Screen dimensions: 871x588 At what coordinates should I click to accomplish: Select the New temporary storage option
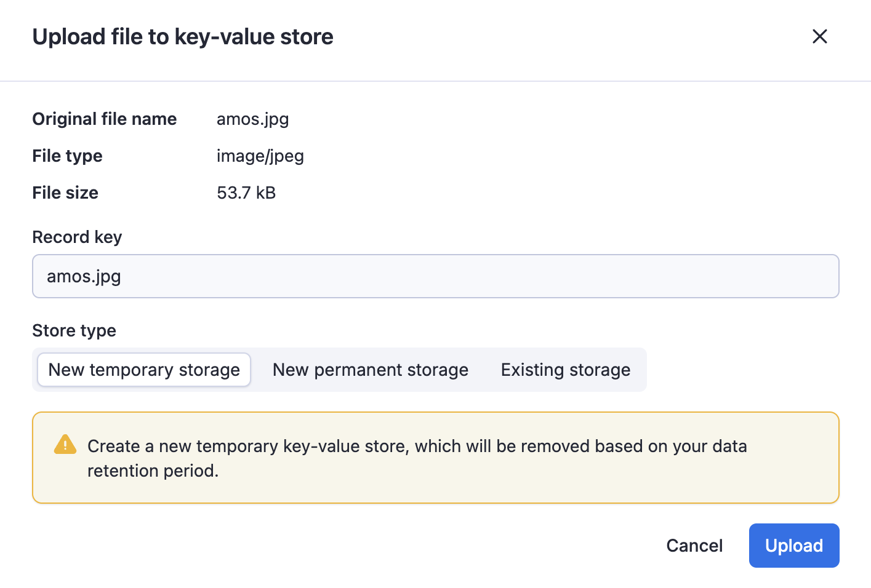pos(143,369)
